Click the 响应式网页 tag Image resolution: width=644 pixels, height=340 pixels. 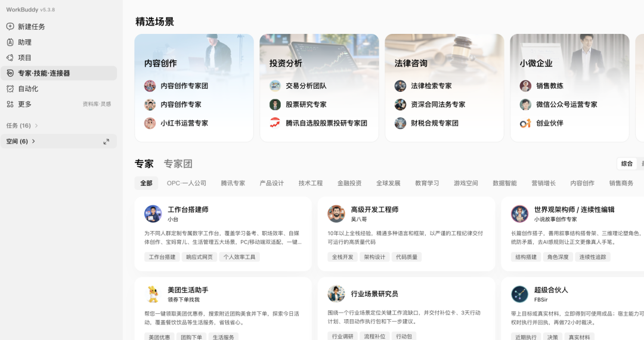tap(199, 257)
